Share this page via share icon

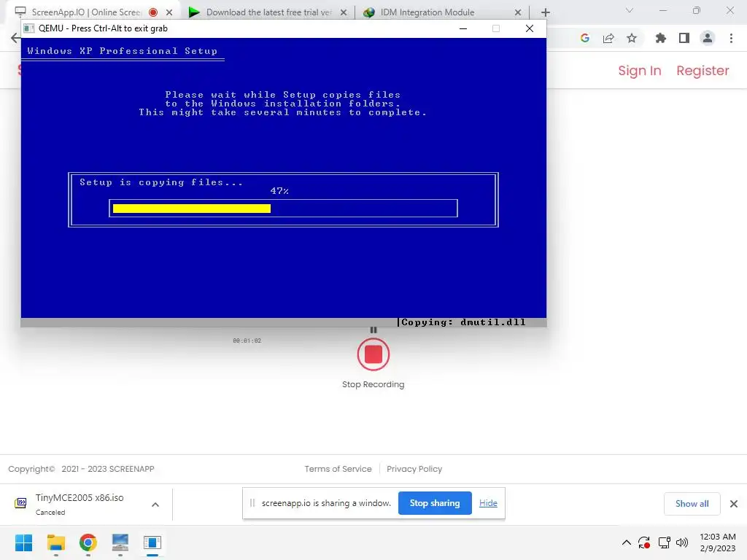[x=608, y=38]
